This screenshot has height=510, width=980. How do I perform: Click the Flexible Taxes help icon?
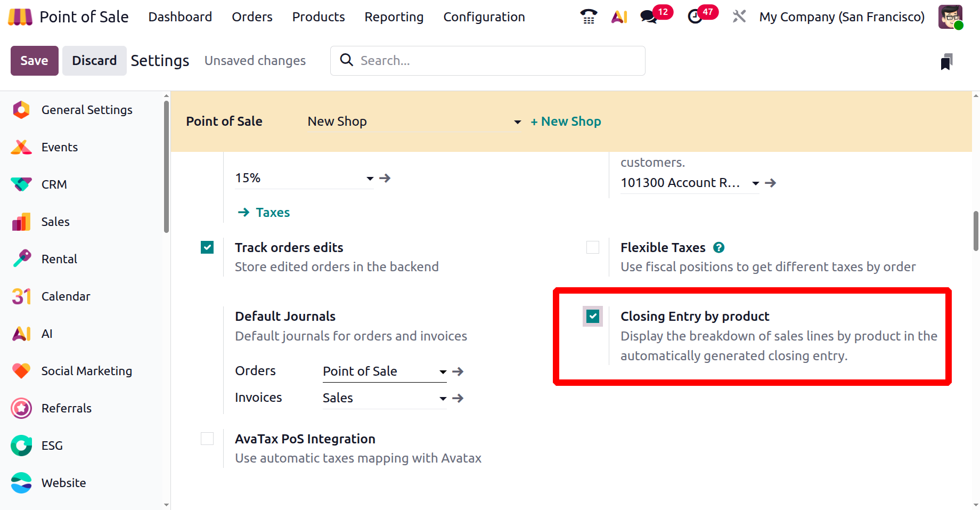pos(718,247)
